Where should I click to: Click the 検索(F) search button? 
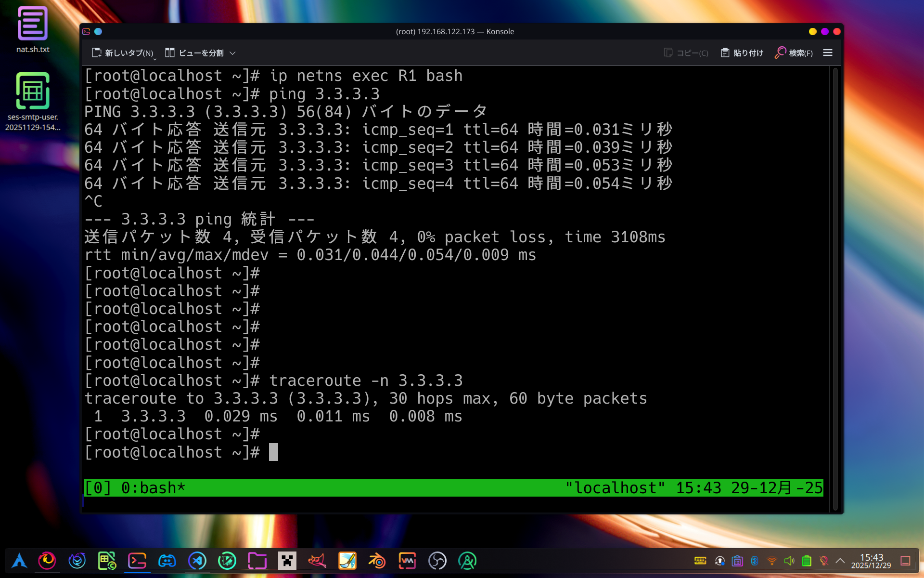pyautogui.click(x=794, y=53)
